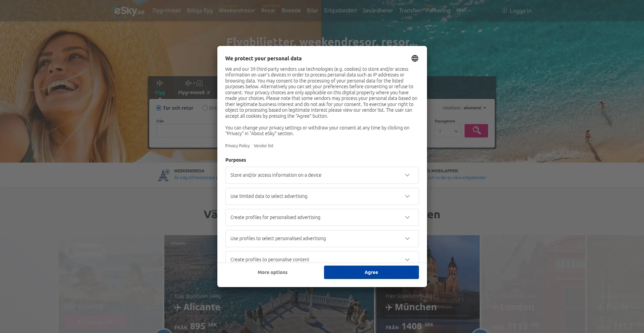This screenshot has height=333, width=644.
Task: Click the eSky.se logo
Action: pos(129,11)
